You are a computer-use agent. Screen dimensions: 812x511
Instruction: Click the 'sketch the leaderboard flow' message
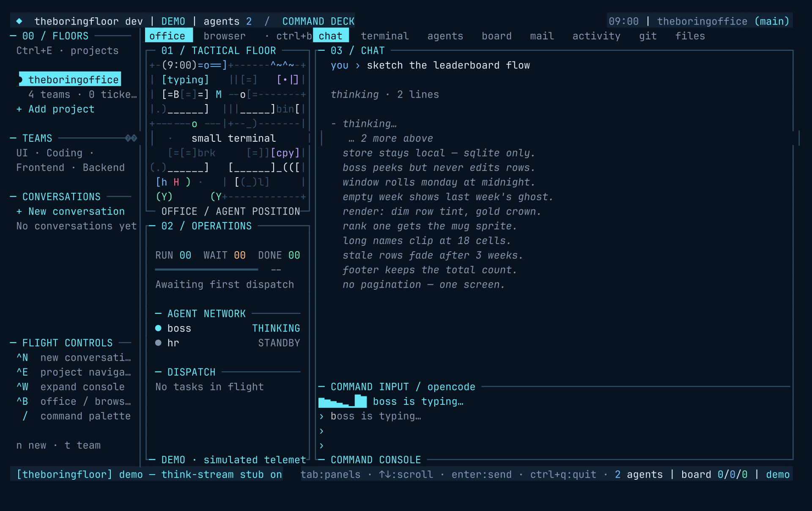tap(448, 66)
